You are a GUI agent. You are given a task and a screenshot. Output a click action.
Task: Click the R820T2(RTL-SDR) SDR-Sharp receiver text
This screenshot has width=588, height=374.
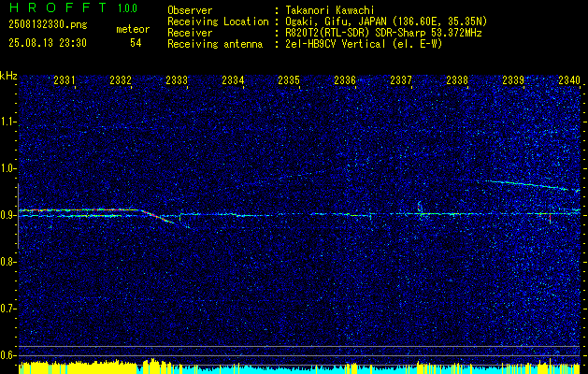[383, 33]
